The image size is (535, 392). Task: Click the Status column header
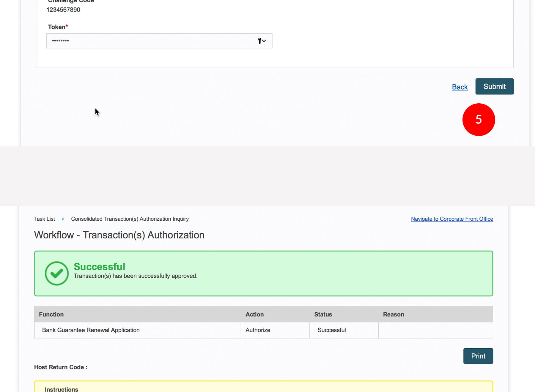point(323,314)
